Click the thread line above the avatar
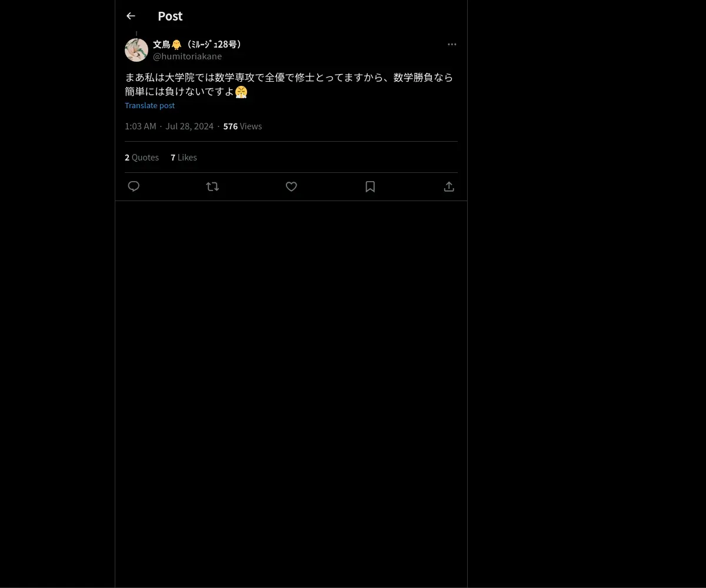Image resolution: width=706 pixels, height=588 pixels. (x=136, y=34)
